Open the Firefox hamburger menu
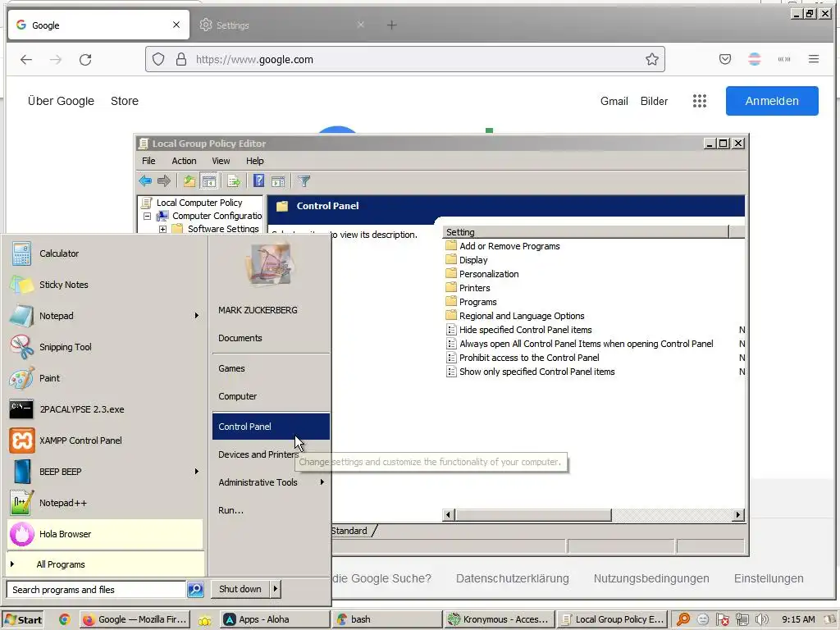The height and width of the screenshot is (630, 840). point(813,59)
